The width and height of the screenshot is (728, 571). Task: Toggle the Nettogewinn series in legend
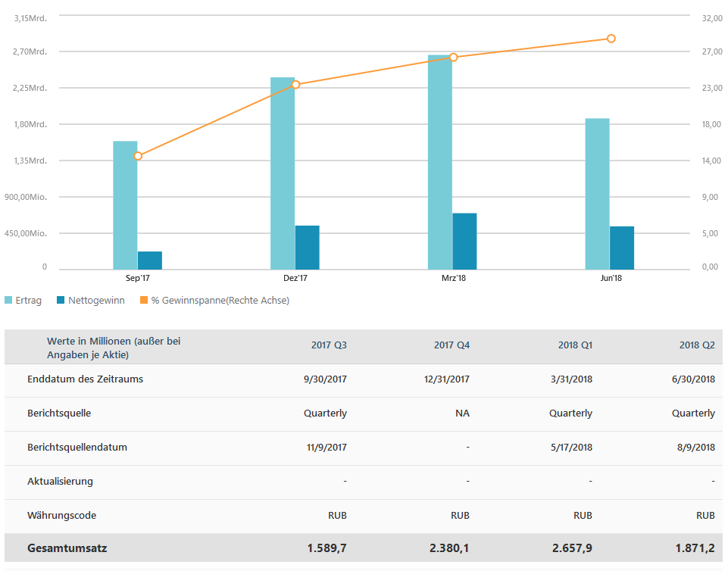coord(90,300)
